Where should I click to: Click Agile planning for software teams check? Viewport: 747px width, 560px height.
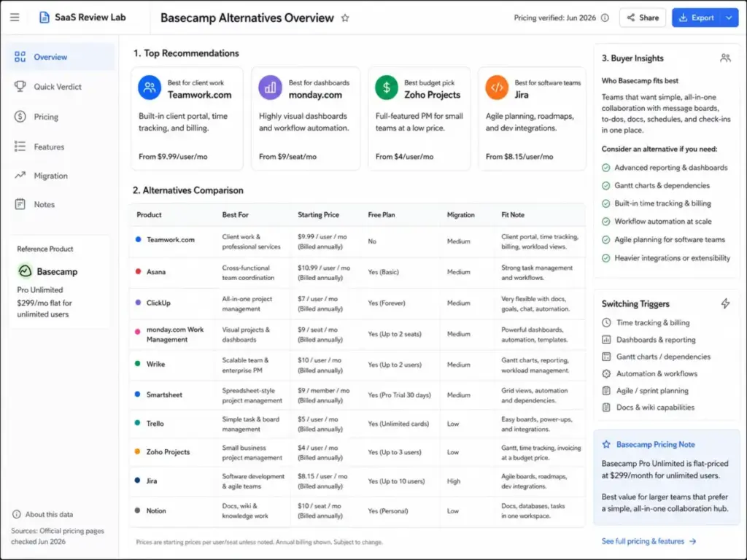point(605,239)
